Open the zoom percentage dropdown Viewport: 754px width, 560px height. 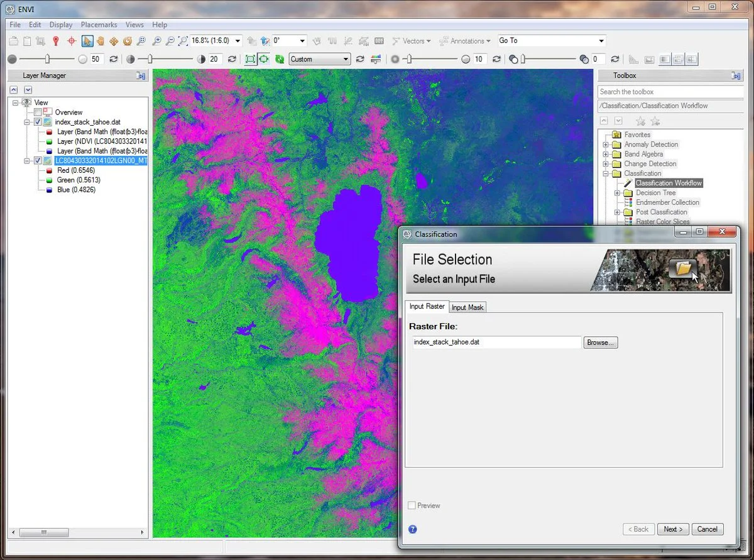point(238,40)
